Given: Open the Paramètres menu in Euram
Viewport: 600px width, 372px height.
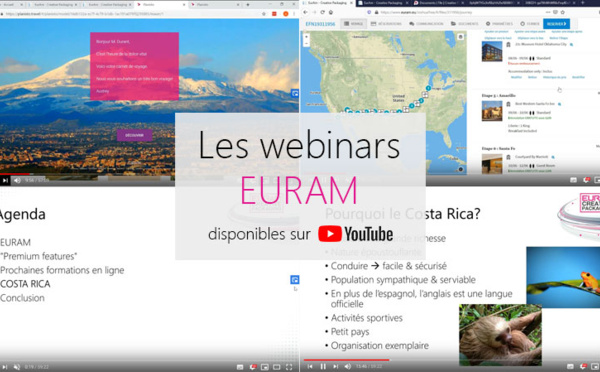Looking at the screenshot, I should click(x=499, y=24).
